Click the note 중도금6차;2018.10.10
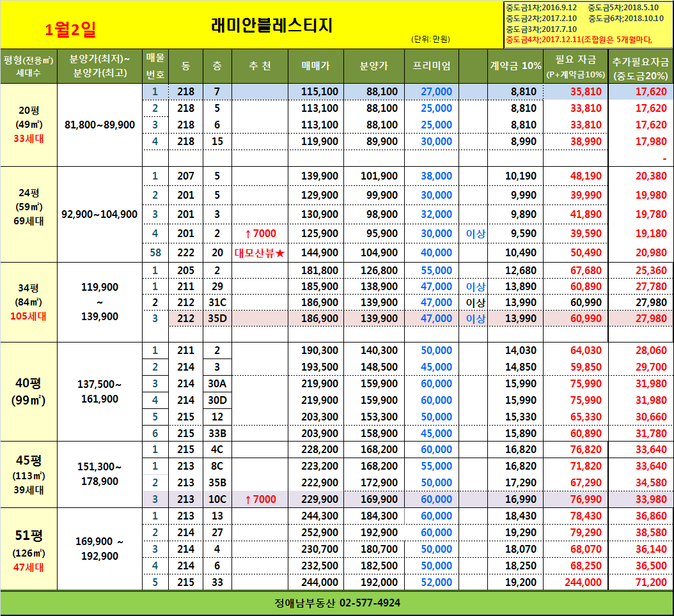 coord(626,19)
